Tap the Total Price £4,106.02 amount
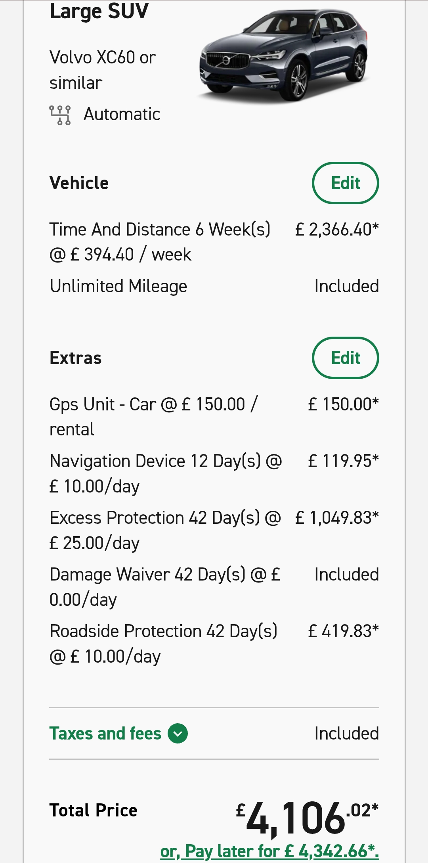Image resolution: width=428 pixels, height=868 pixels. tap(307, 818)
